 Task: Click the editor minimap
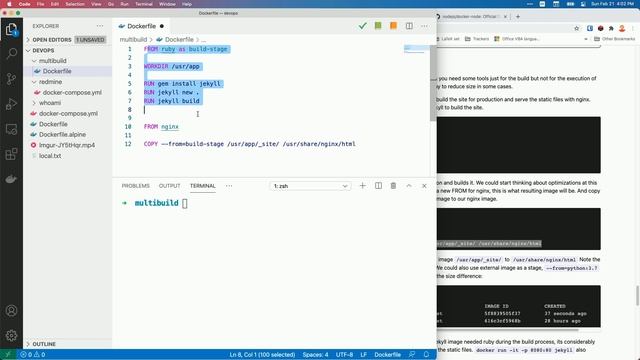416,49
